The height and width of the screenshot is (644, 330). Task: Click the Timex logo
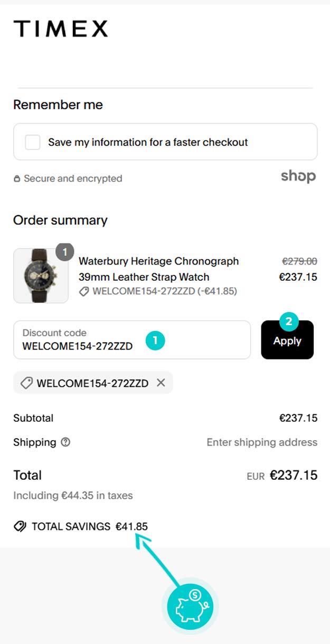pos(60,29)
